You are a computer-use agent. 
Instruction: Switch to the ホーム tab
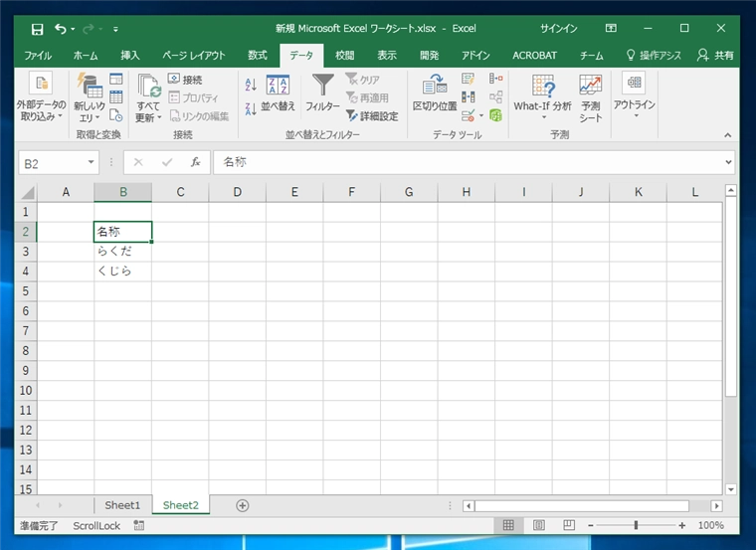[86, 56]
